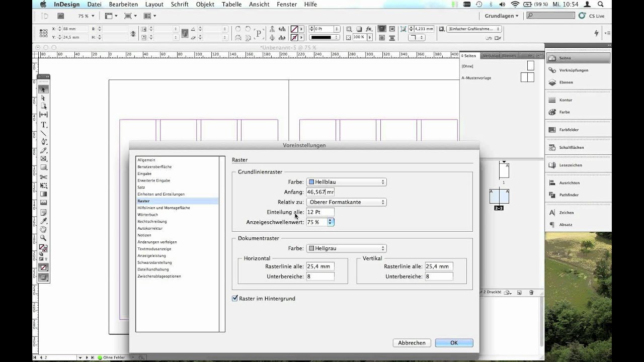Toggle Raster im Hintergrund checkbox
644x362 pixels.
(x=235, y=298)
